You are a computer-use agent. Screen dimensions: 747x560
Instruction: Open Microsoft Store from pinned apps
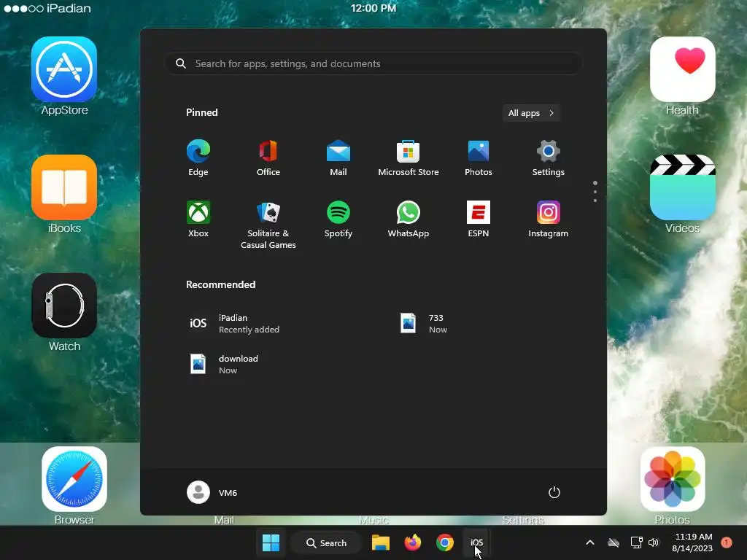[x=409, y=158]
